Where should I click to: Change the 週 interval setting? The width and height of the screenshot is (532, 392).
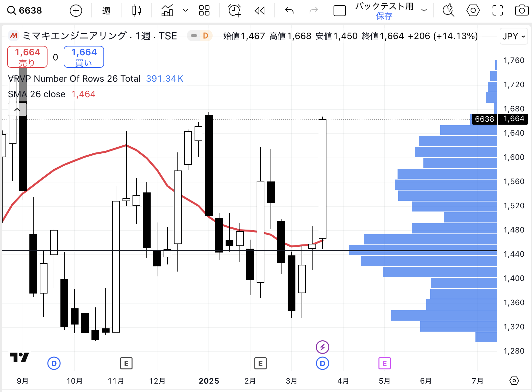(106, 11)
